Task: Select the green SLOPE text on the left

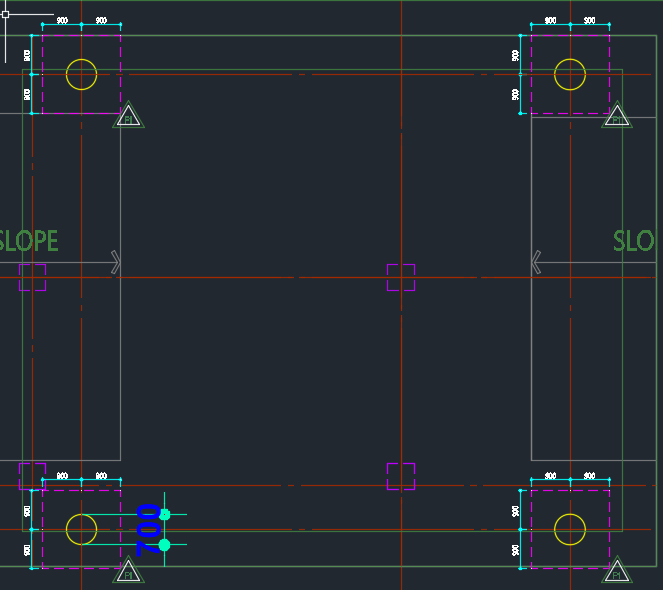Action: click(28, 241)
